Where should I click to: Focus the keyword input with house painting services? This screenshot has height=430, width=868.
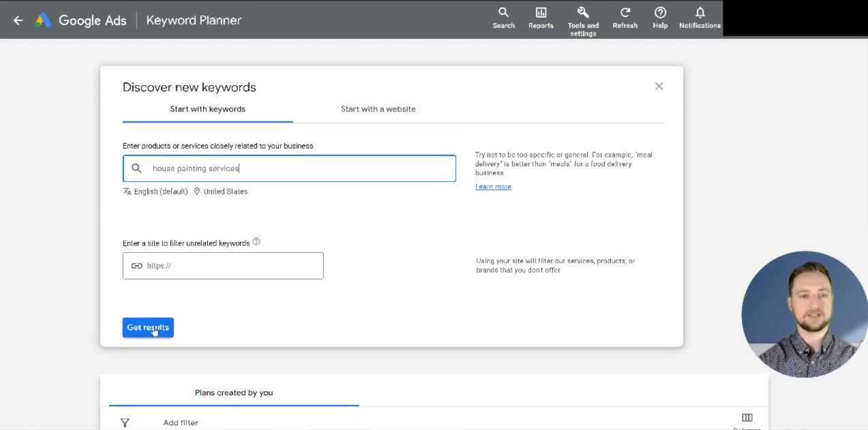click(289, 168)
